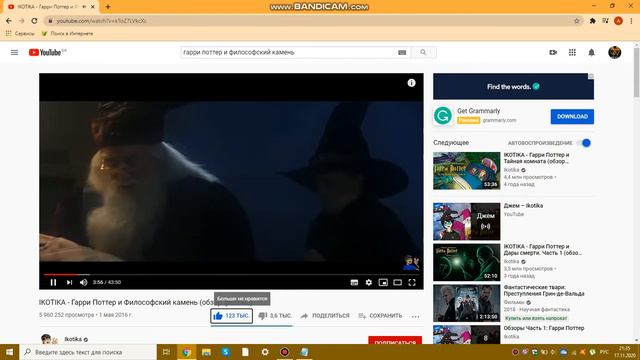Open Поиск в Интернете bookmark
This screenshot has height=360, width=640.
(x=67, y=33)
